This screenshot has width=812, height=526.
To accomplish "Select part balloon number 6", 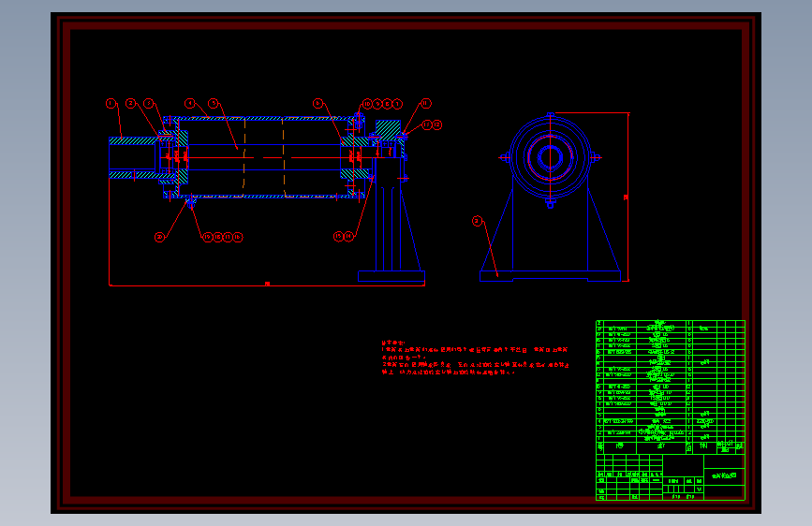I will pos(318,104).
